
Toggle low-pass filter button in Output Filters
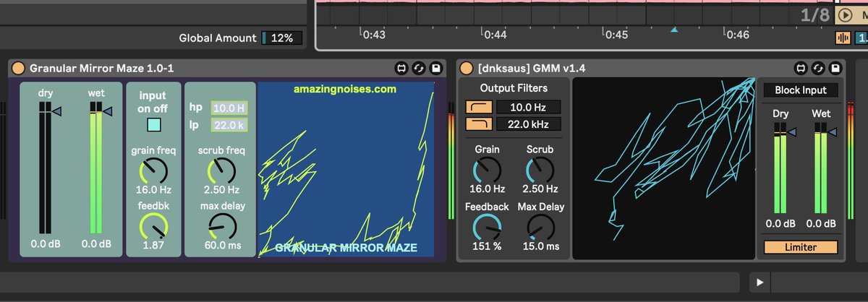point(479,124)
